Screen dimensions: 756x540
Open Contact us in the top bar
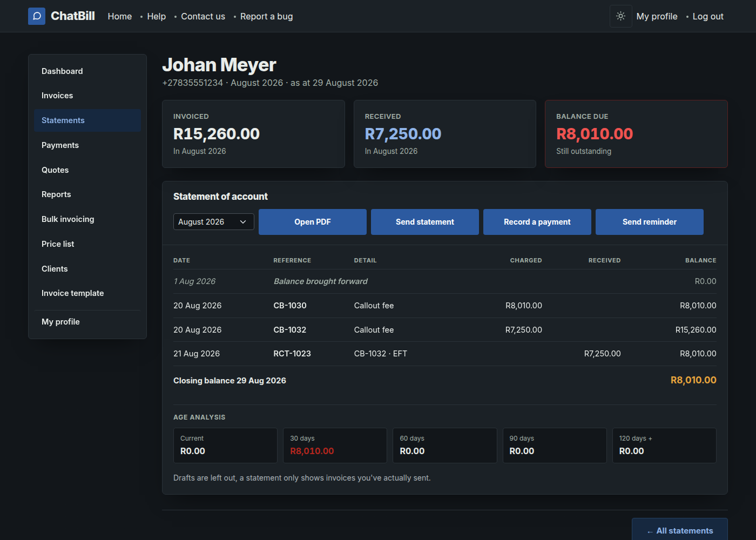tap(203, 16)
